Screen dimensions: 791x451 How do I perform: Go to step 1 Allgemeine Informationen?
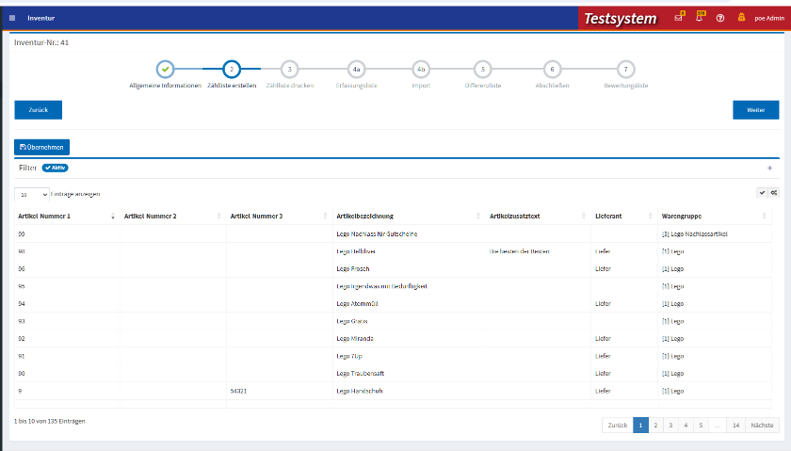point(165,69)
